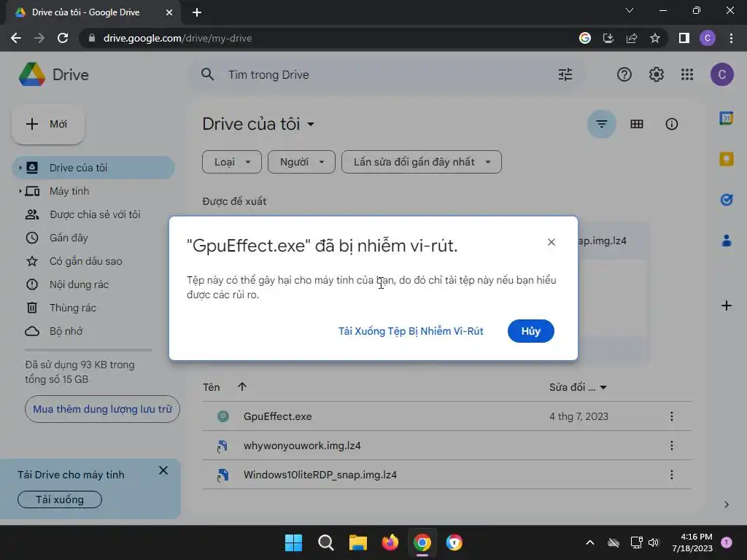Open Drive settings gear icon
The height and width of the screenshot is (560, 747).
click(656, 74)
